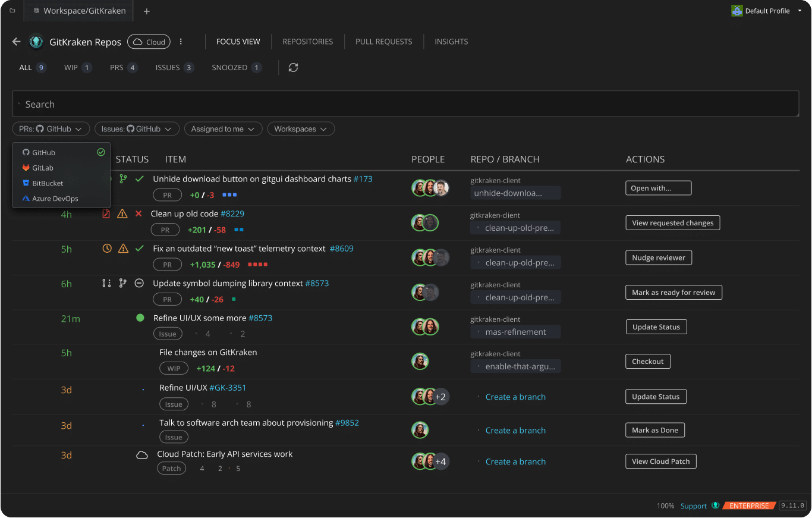
Task: Select Azure DevOps in the provider list
Action: pyautogui.click(x=61, y=199)
